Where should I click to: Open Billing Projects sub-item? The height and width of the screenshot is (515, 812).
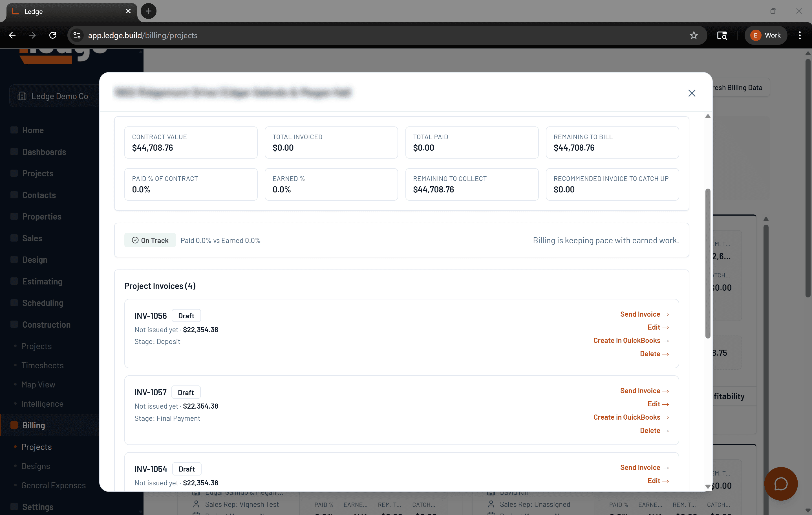36,447
